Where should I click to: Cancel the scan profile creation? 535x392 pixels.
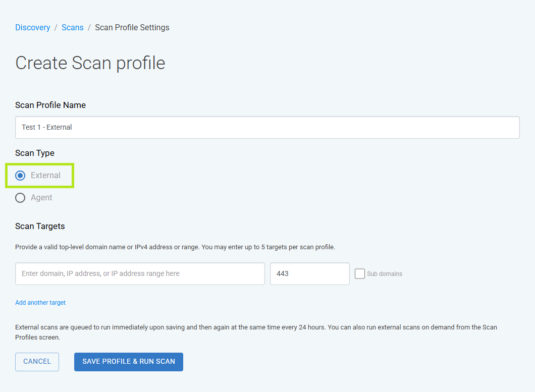37,362
